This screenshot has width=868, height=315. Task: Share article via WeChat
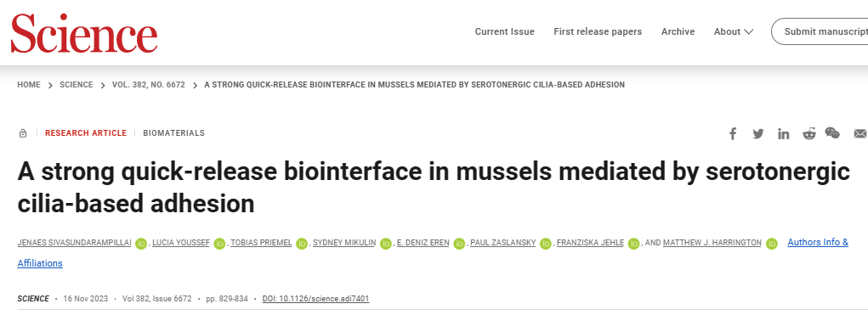point(832,133)
